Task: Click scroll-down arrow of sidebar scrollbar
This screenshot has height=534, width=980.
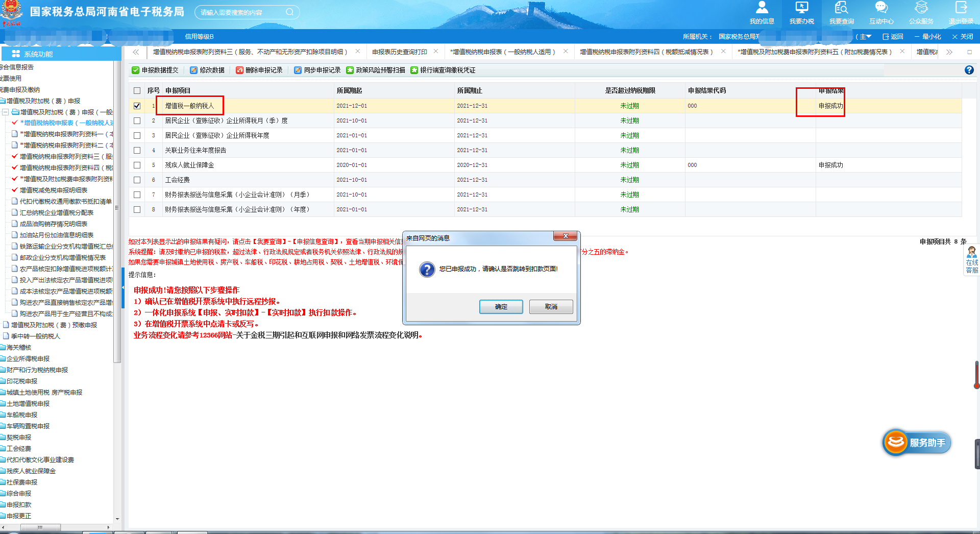Action: tap(117, 519)
